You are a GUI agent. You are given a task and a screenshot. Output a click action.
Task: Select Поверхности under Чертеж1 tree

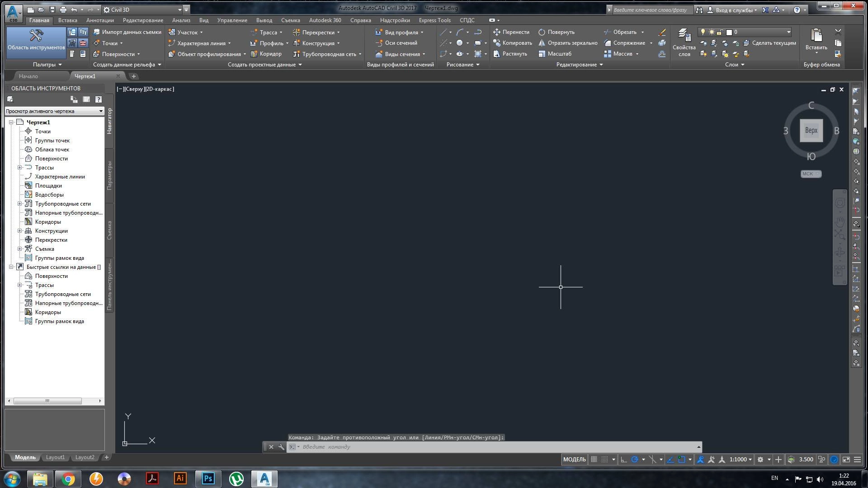[x=52, y=159]
